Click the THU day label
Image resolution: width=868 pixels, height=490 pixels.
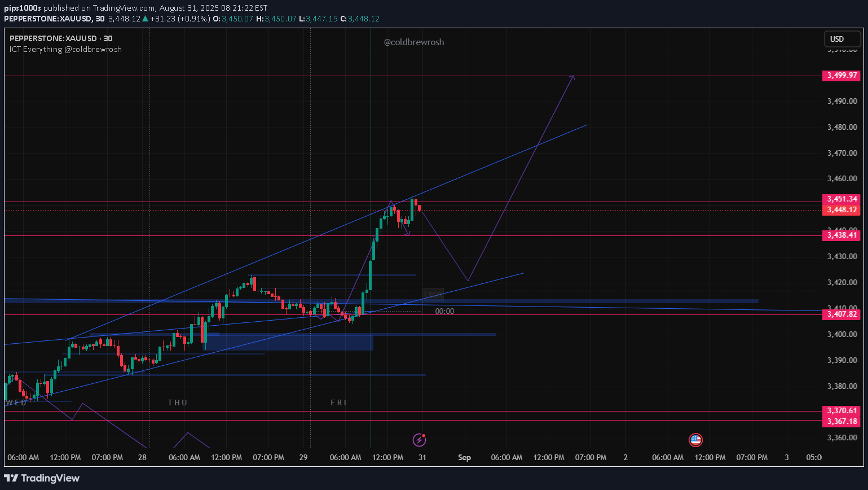(x=178, y=403)
